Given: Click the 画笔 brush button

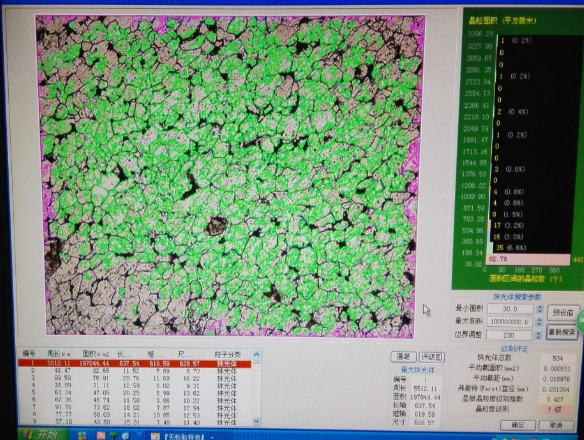Looking at the screenshot, I should point(404,357).
